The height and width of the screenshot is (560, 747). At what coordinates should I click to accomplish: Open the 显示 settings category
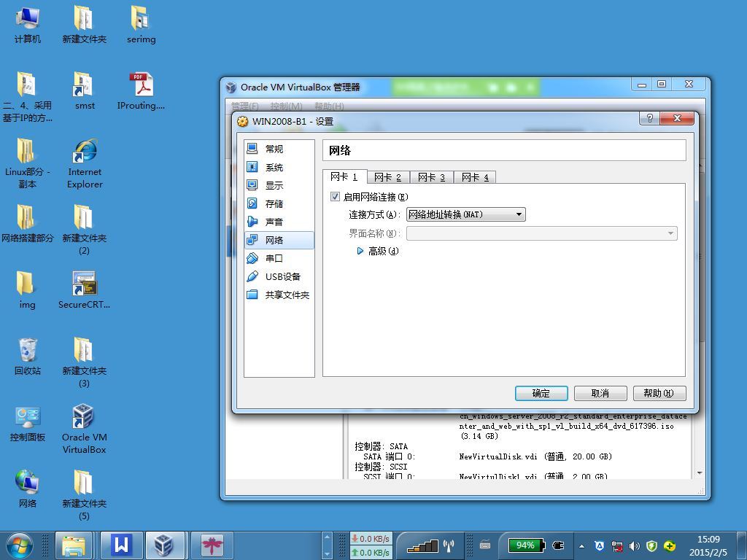(279, 185)
